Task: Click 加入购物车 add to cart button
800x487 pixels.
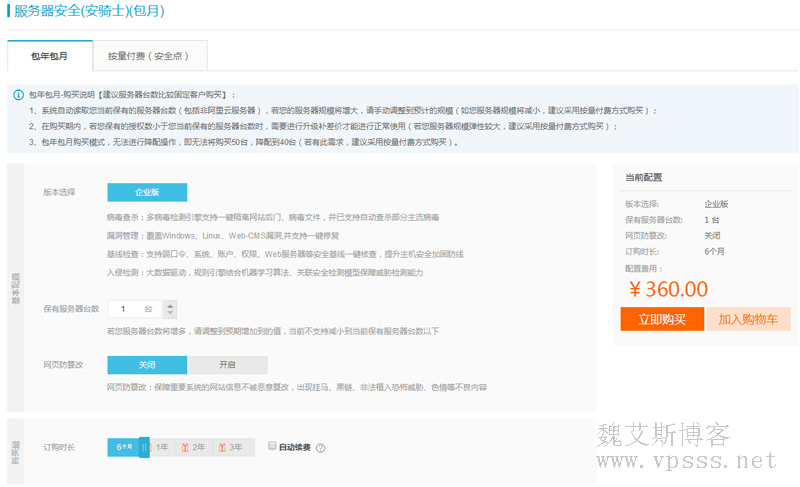Action: pyautogui.click(x=748, y=319)
